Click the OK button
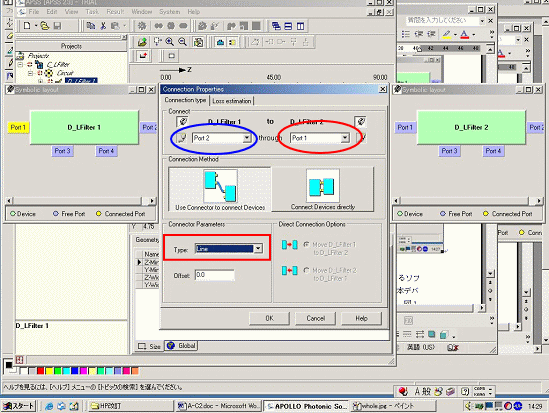549x413 pixels. [x=269, y=318]
